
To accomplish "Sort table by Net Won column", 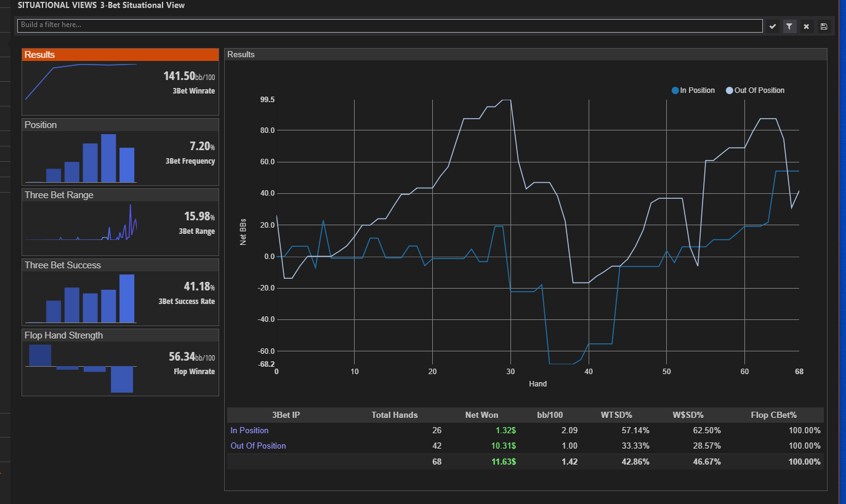I will (x=481, y=415).
